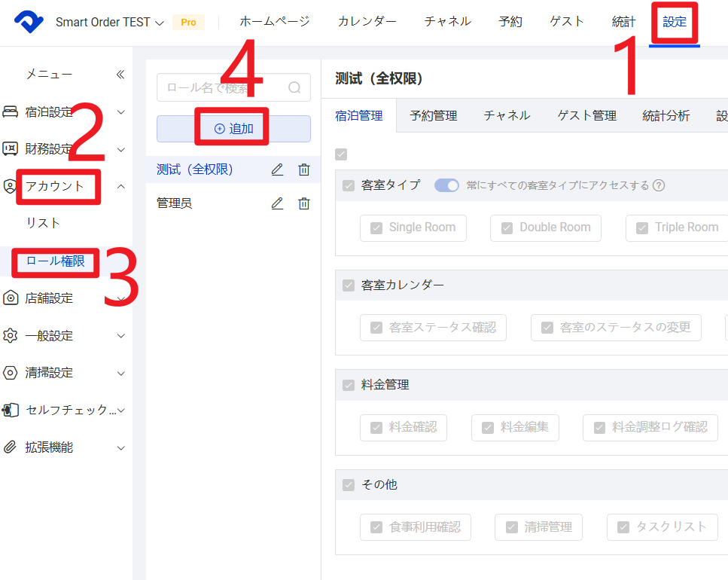
Task: Collapse the menu sidebar with double-chevron icon
Action: 120,75
